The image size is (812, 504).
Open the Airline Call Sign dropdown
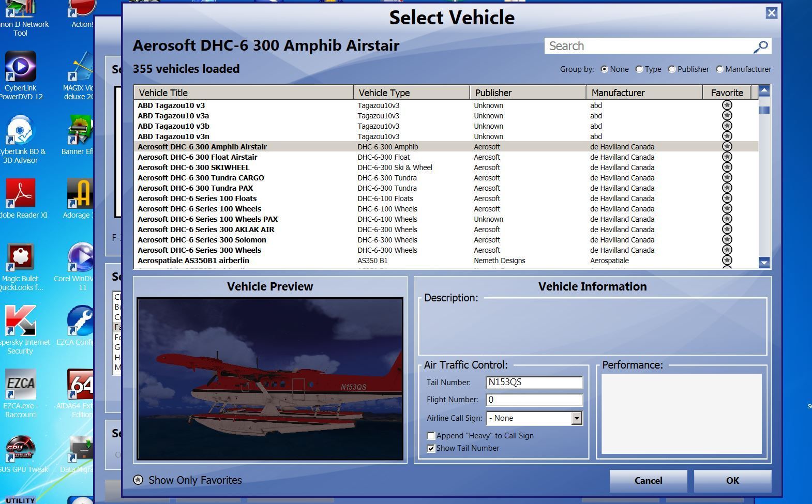coord(577,418)
